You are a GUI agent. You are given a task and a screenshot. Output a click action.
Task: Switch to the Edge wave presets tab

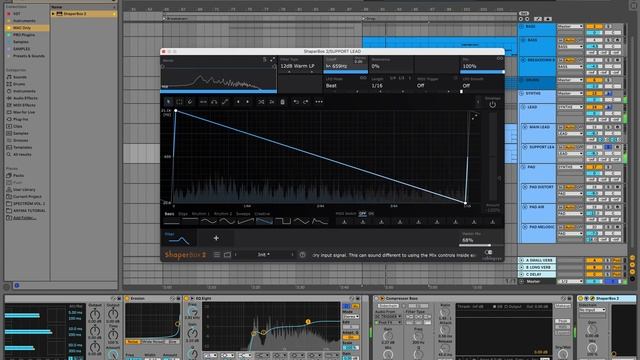[183, 214]
